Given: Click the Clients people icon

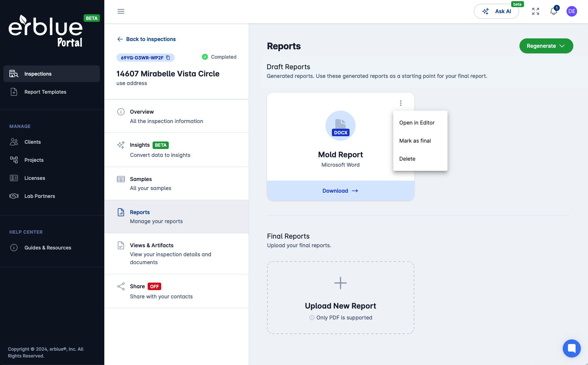Looking at the screenshot, I should click(x=14, y=142).
